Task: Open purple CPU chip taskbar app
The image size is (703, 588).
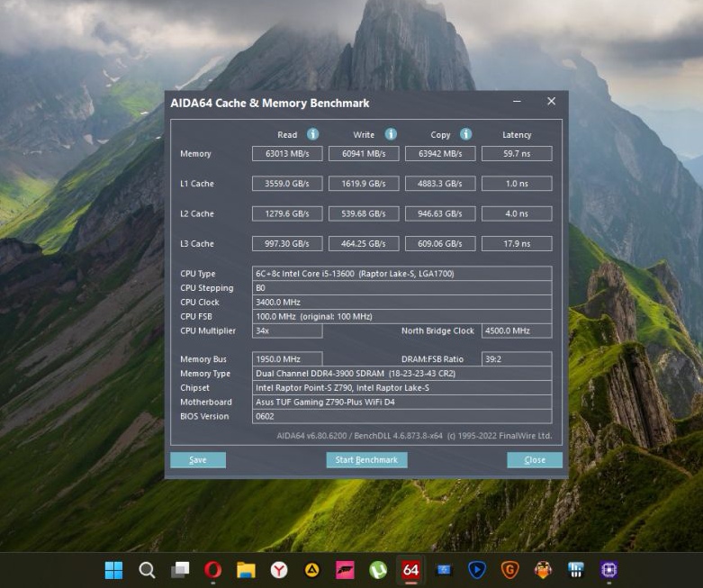Action: [608, 570]
